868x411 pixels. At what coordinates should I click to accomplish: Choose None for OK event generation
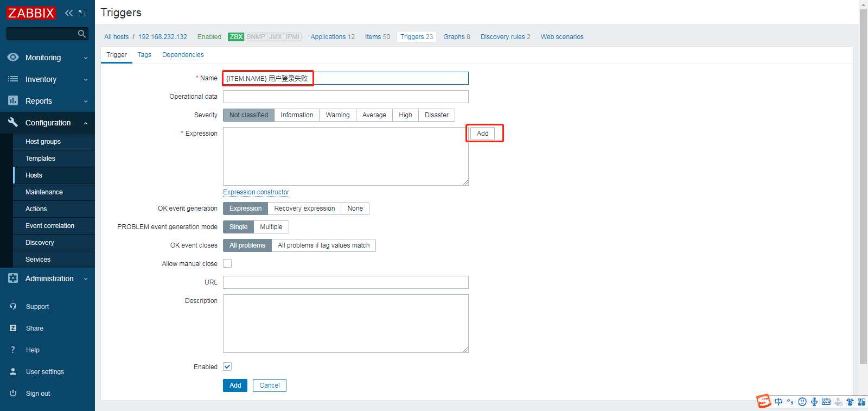pyautogui.click(x=355, y=208)
